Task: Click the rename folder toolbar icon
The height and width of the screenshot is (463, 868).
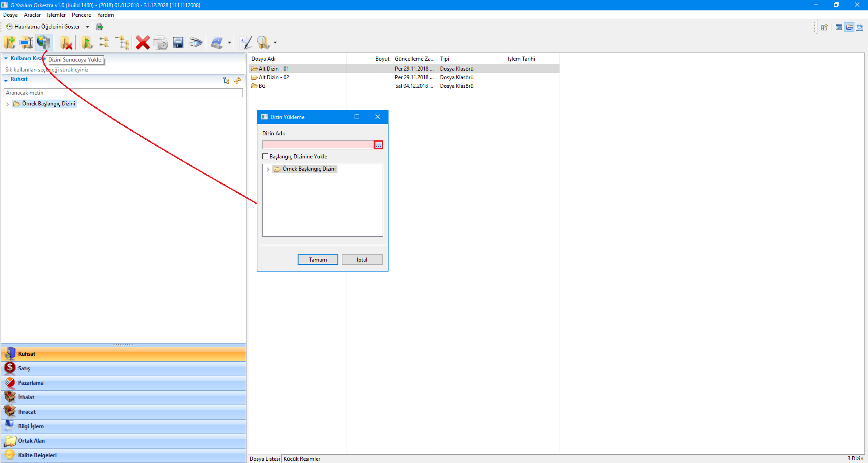Action: point(26,43)
